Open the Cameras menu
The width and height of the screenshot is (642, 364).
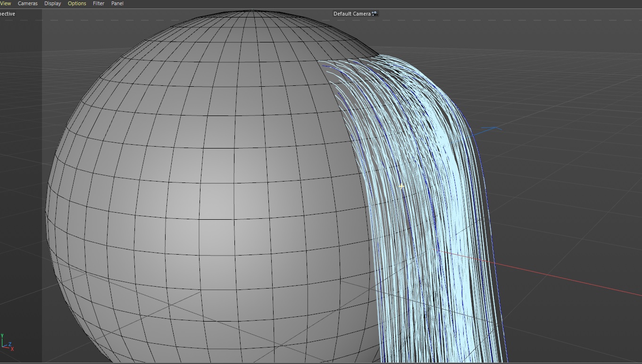click(27, 3)
